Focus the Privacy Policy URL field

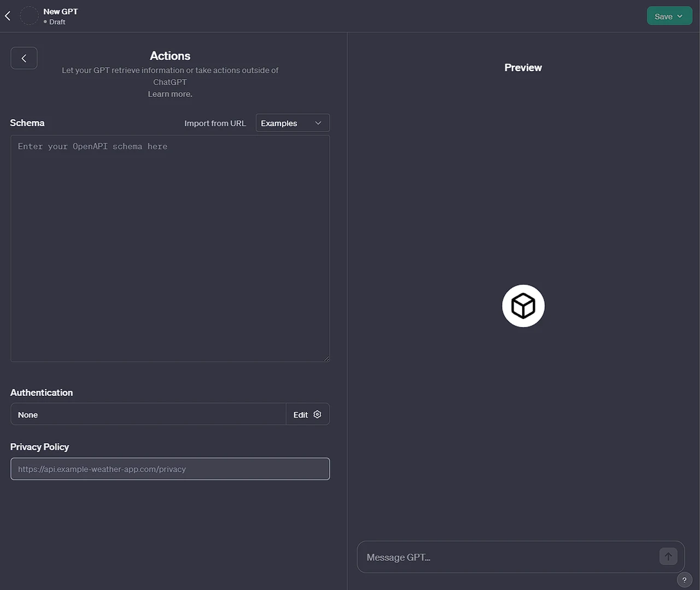pyautogui.click(x=170, y=469)
